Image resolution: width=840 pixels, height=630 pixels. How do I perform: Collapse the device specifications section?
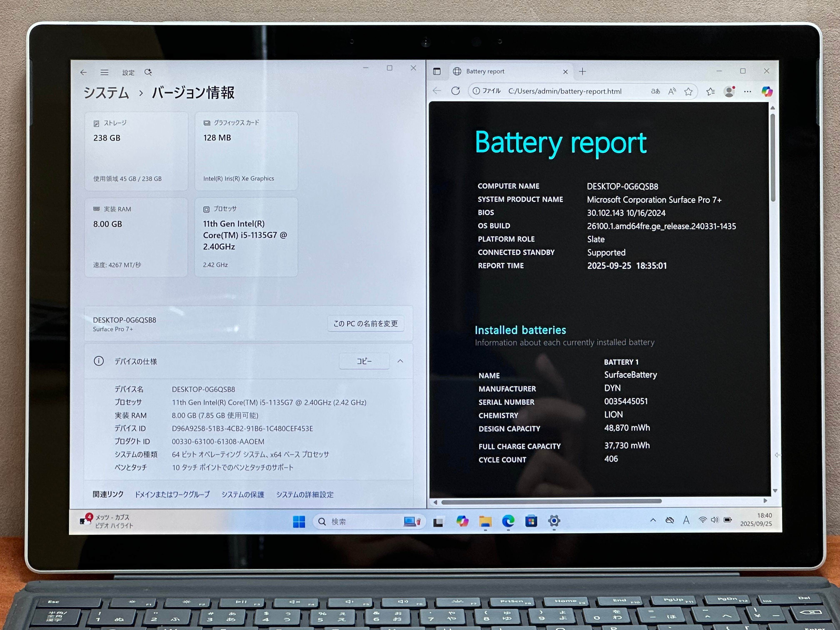[x=400, y=361]
